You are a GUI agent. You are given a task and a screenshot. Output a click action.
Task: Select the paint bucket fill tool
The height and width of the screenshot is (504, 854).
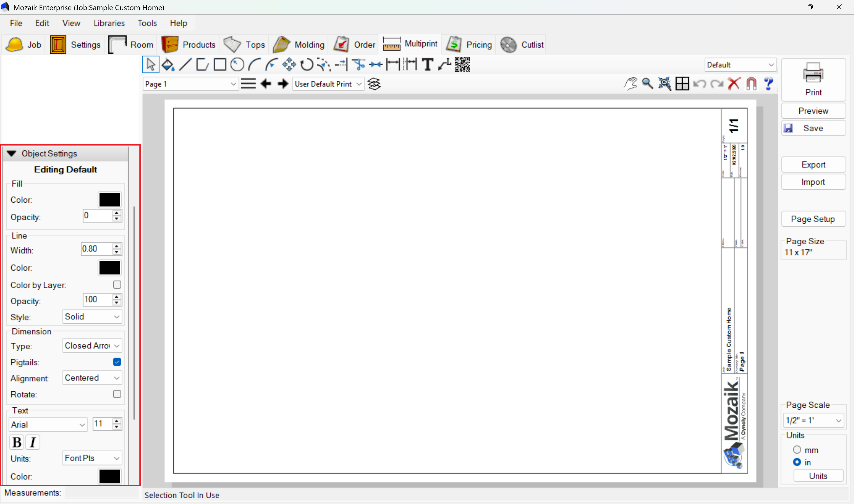click(x=168, y=64)
